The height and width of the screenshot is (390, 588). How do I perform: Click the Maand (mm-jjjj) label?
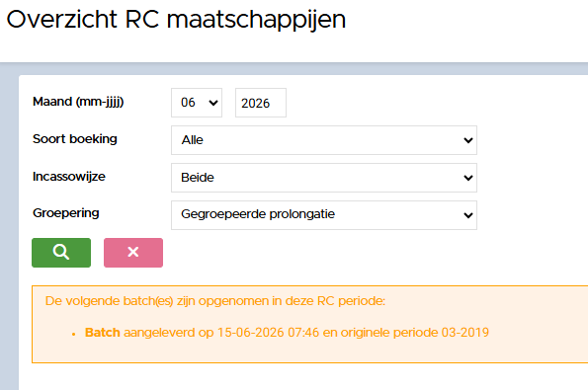[x=78, y=102]
